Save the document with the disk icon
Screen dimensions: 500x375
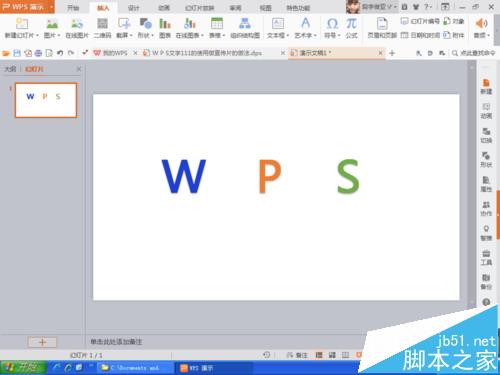tap(17, 53)
